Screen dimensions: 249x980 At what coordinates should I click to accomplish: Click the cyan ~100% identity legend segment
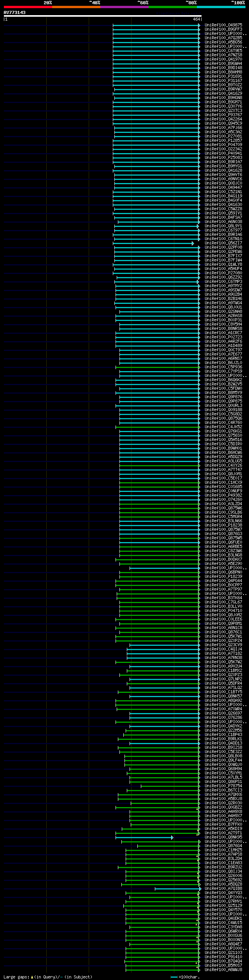(221, 7)
